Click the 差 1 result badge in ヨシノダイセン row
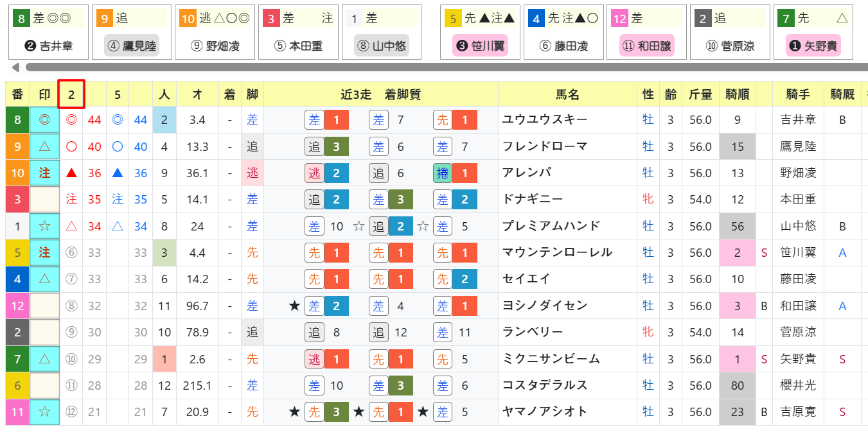868x434 pixels. (455, 306)
